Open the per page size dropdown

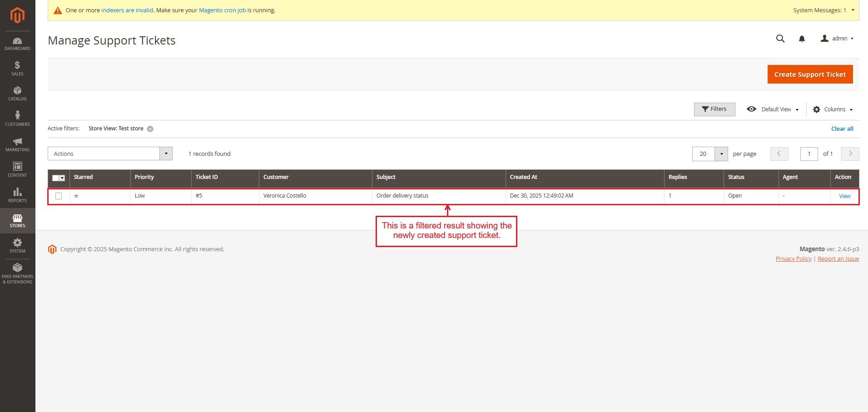click(721, 154)
